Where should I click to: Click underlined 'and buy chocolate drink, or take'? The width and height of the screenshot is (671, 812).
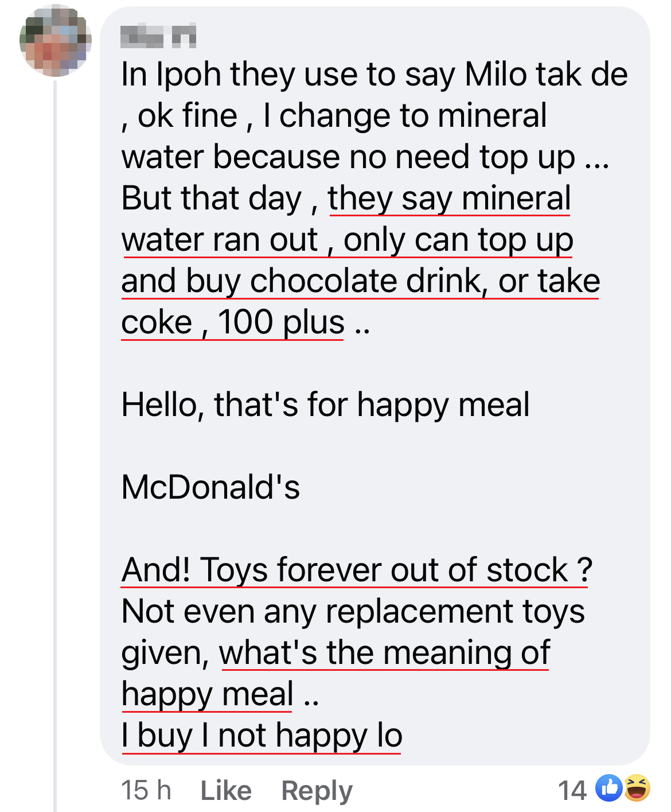pyautogui.click(x=360, y=281)
